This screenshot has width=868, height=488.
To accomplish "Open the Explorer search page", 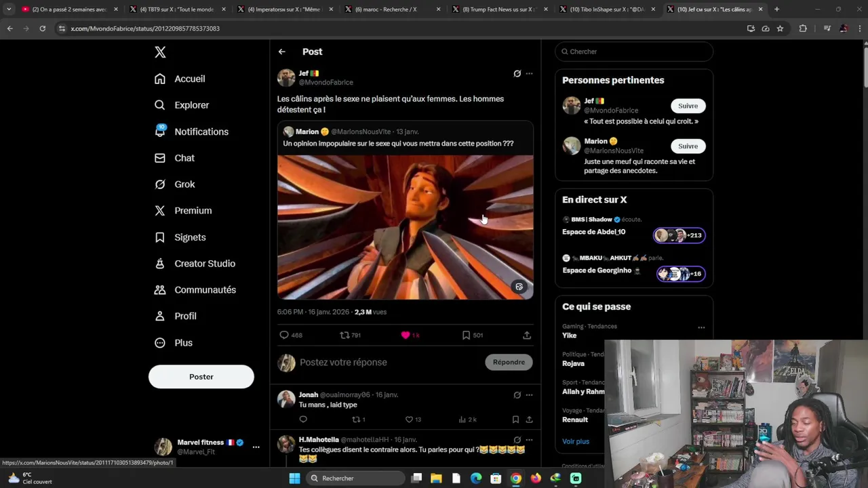I will coord(182,105).
